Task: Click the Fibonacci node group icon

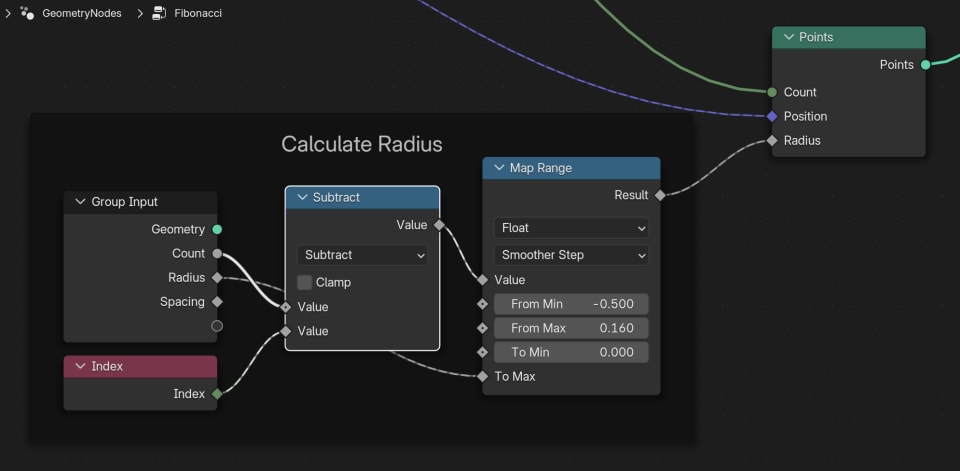Action: (159, 13)
